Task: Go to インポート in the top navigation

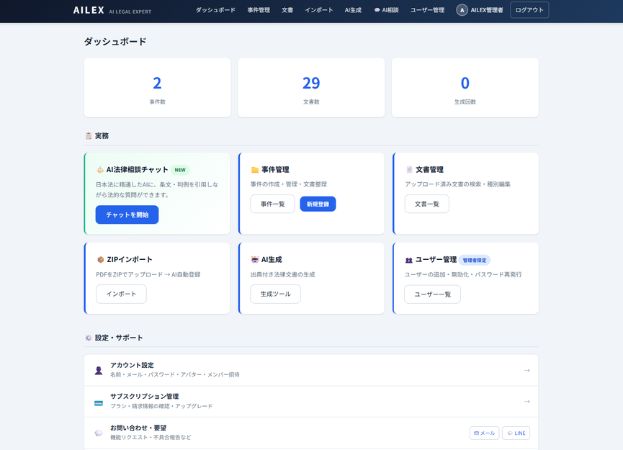Action: [319, 10]
